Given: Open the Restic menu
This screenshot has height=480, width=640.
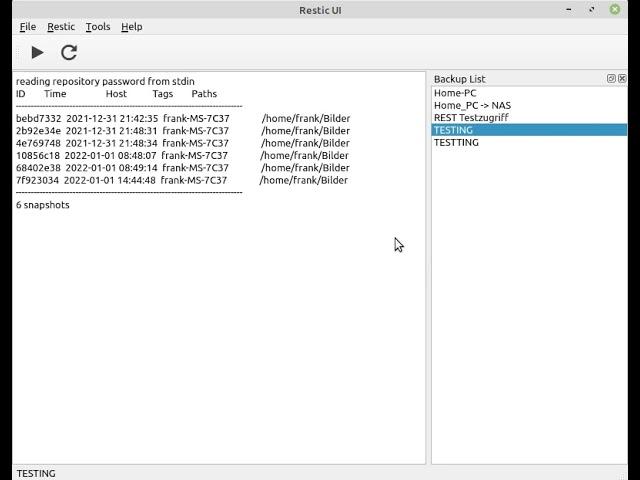Looking at the screenshot, I should 61,27.
